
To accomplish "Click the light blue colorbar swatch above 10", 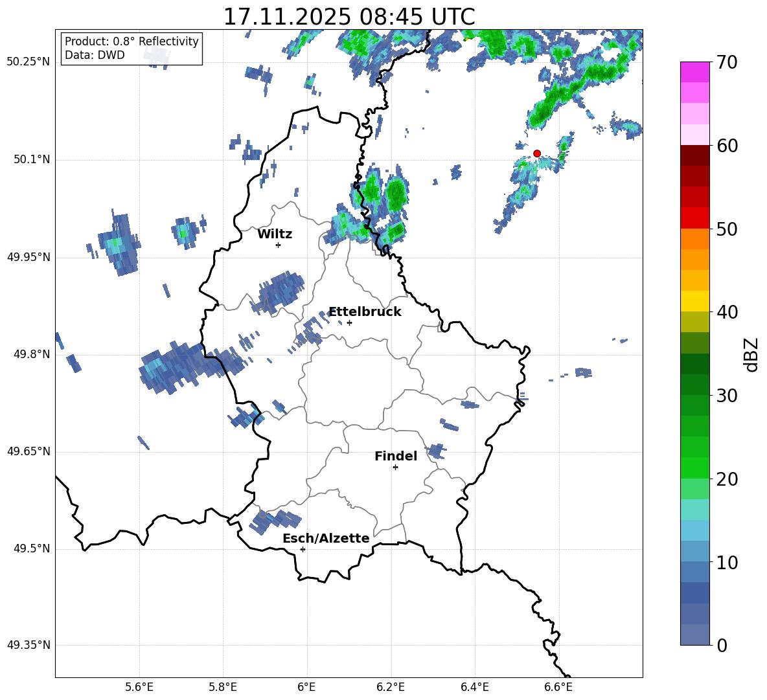I will (x=695, y=530).
